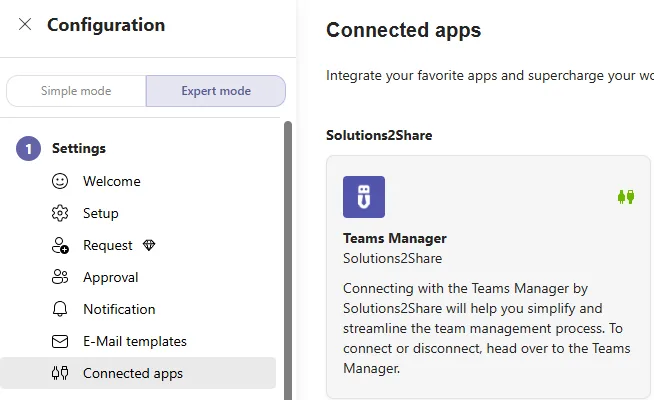Click the step 1 Settings badge
654x400 pixels.
click(28, 148)
